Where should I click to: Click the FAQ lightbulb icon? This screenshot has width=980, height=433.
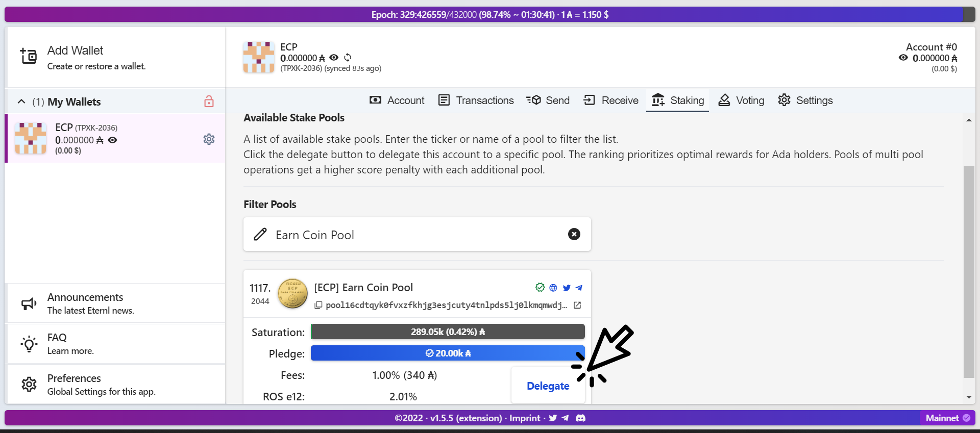tap(29, 344)
